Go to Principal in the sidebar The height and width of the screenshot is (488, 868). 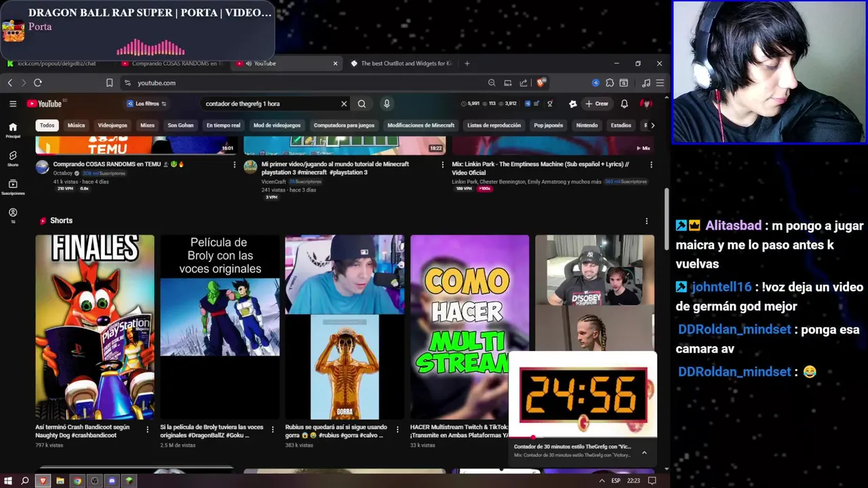point(13,130)
